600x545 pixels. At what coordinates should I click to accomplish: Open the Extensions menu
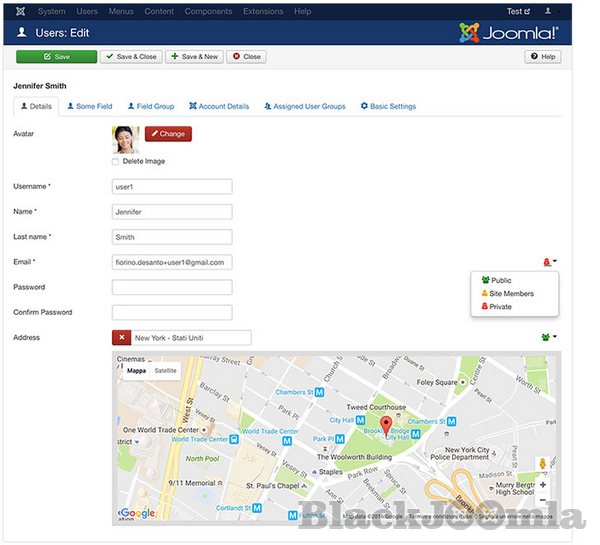pyautogui.click(x=263, y=11)
